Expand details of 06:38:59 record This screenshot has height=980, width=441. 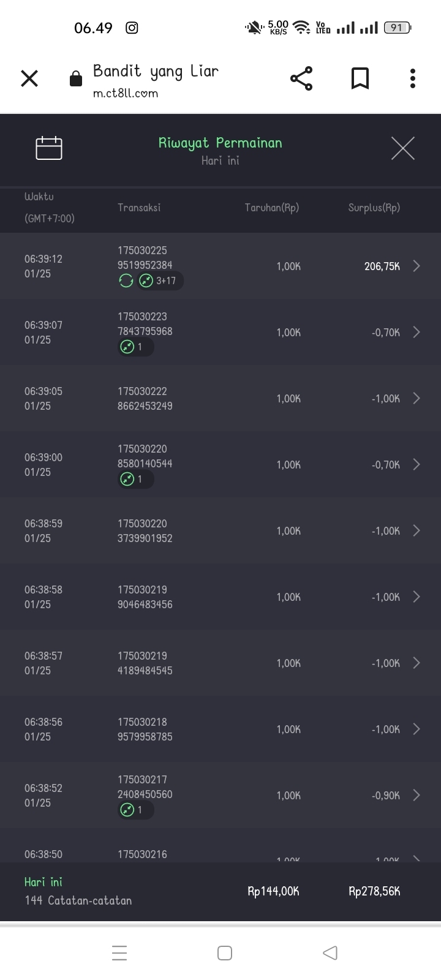pyautogui.click(x=417, y=530)
